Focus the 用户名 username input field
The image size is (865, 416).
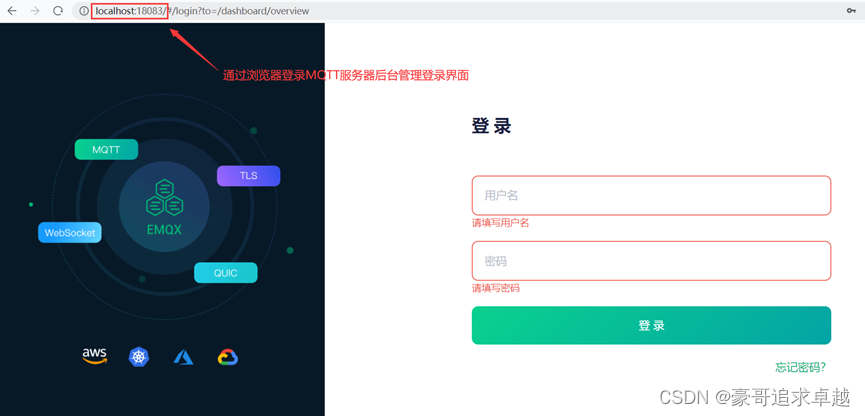(651, 195)
